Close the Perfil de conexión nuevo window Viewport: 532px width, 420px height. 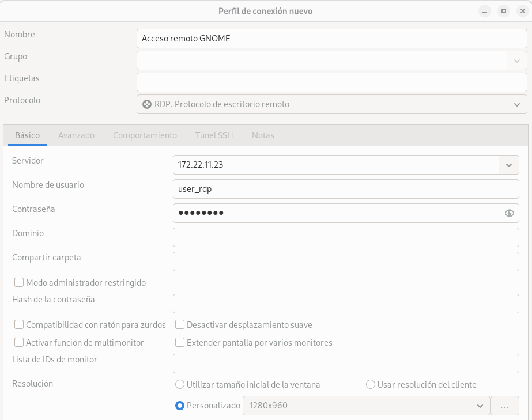coord(523,11)
